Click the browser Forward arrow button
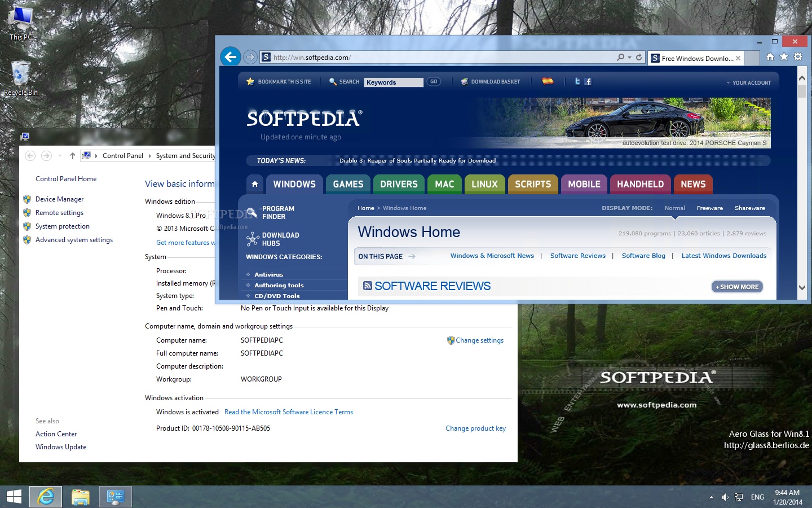Image resolution: width=812 pixels, height=508 pixels. pyautogui.click(x=250, y=57)
